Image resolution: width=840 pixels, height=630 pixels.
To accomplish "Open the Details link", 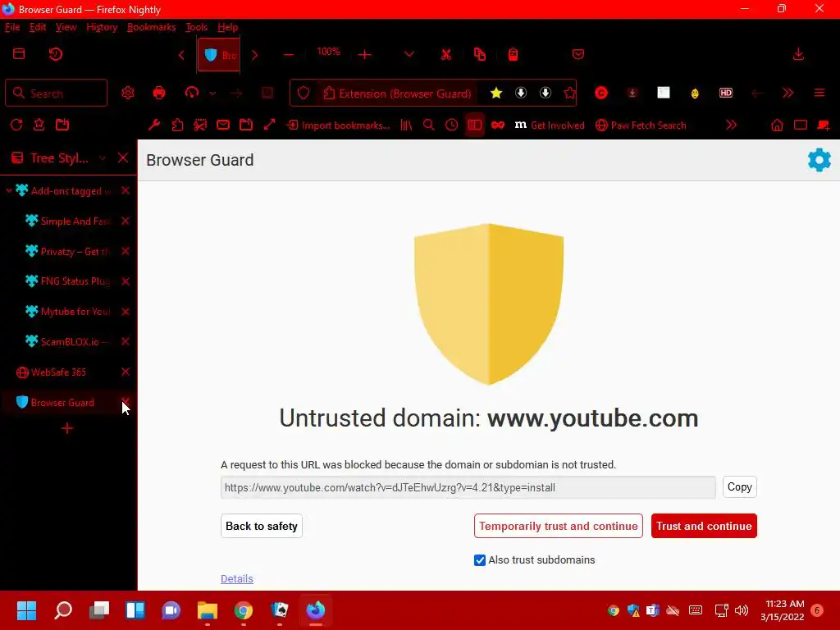I will click(237, 578).
